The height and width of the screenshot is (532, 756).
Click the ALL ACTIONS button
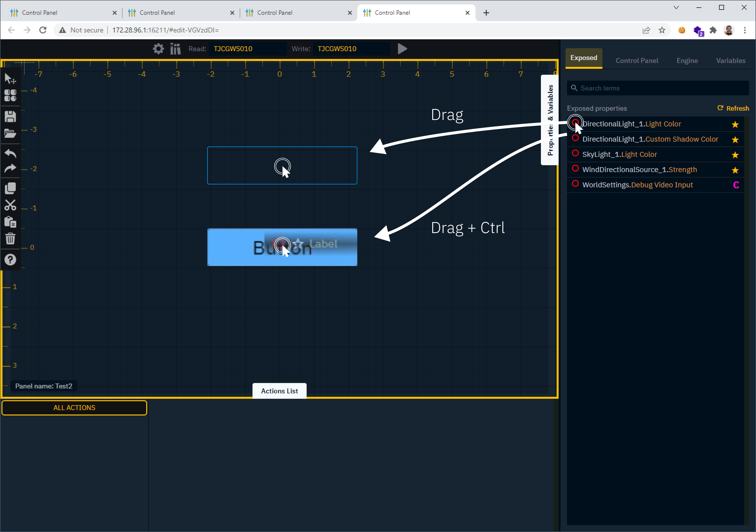tap(74, 408)
